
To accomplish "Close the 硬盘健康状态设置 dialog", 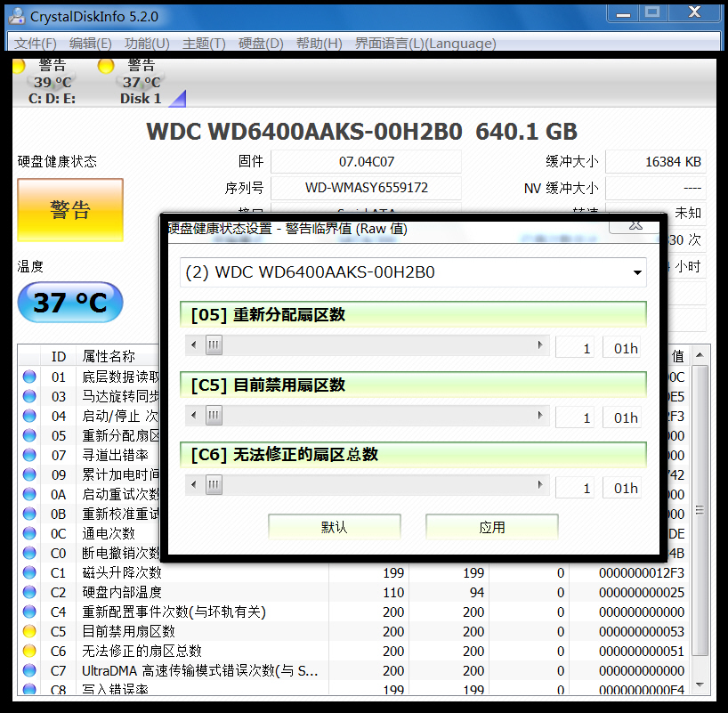I will point(635,226).
